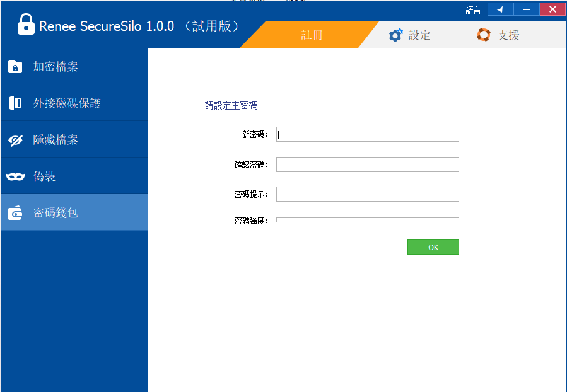The image size is (567, 392).
Task: Open the 密碼錢包 sidebar section
Action: pyautogui.click(x=74, y=212)
